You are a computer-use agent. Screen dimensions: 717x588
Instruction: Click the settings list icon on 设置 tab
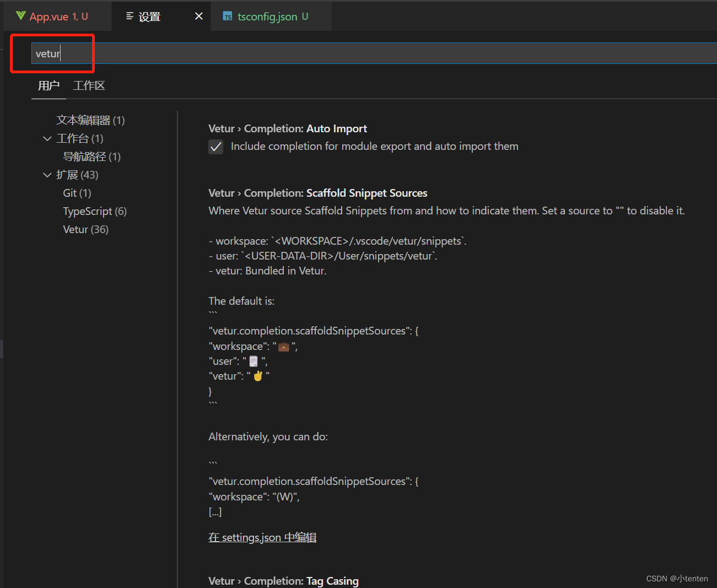pos(130,17)
